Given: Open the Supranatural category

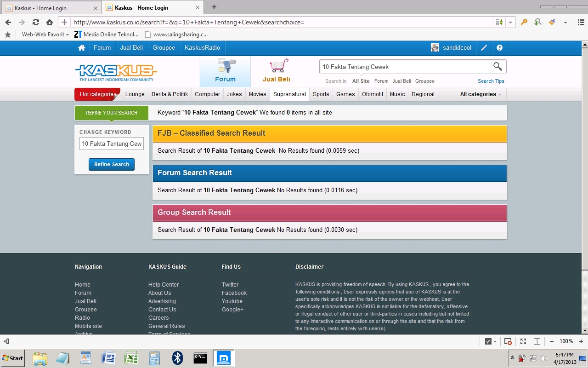Looking at the screenshot, I should (290, 94).
